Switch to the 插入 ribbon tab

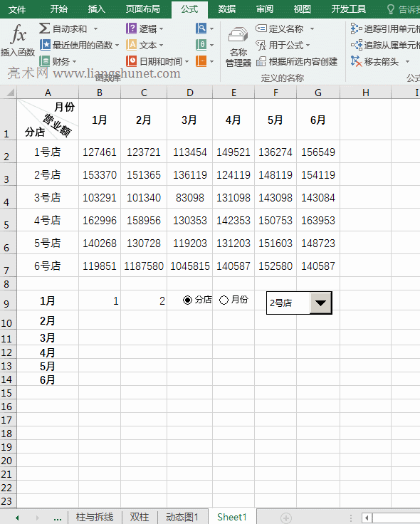97,9
